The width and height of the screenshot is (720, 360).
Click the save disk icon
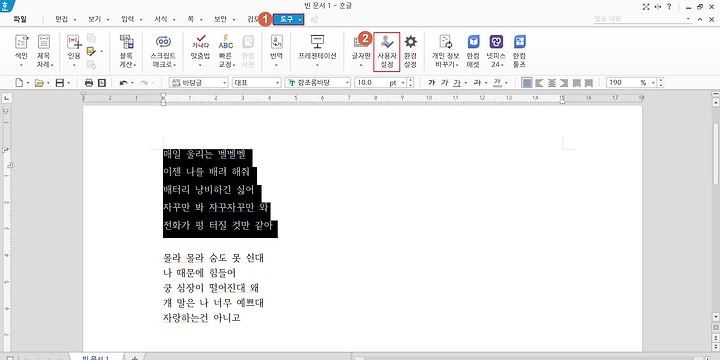[x=60, y=83]
